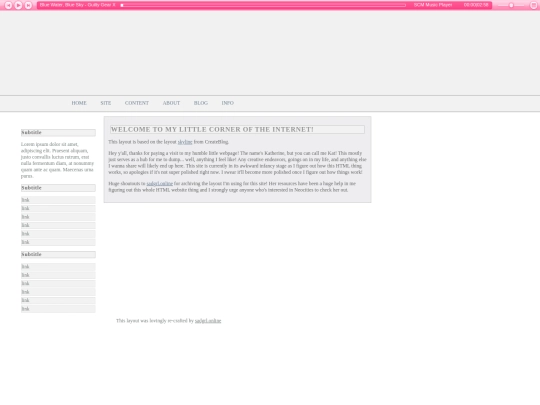The image size is (540, 405).
Task: Click the music player seek bar
Action: [263, 5]
